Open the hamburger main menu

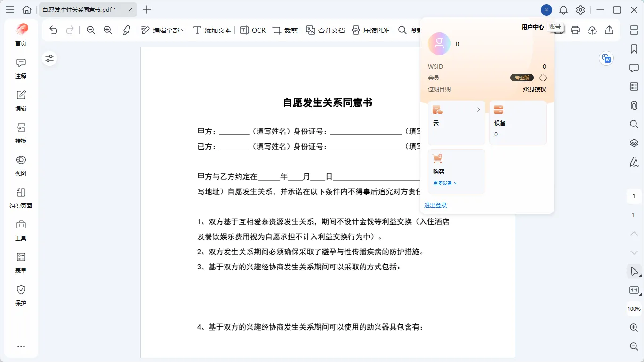10,10
